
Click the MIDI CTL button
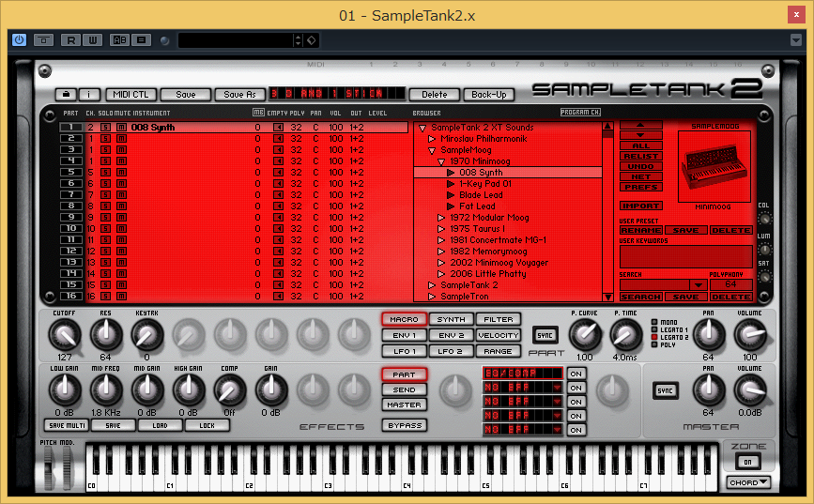click(131, 95)
